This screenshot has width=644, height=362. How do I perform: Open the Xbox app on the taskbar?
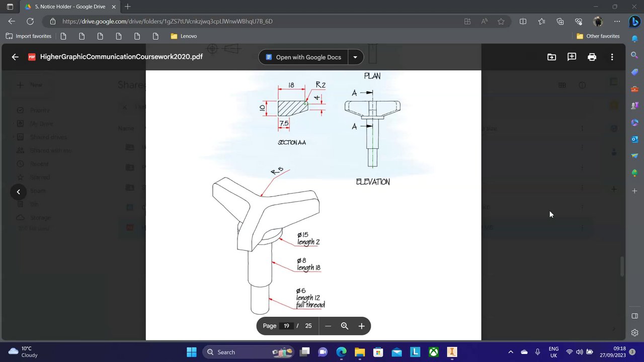[434, 352]
